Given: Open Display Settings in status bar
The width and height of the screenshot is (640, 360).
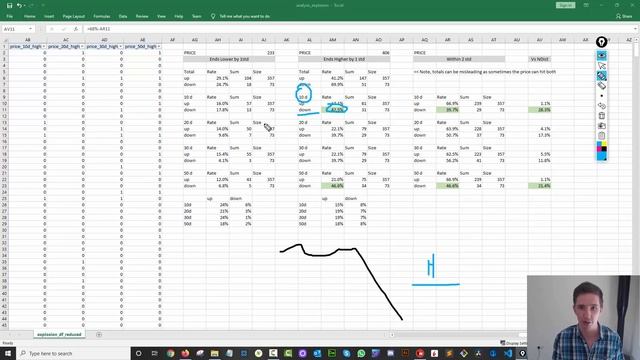Looking at the screenshot, I should click(513, 343).
